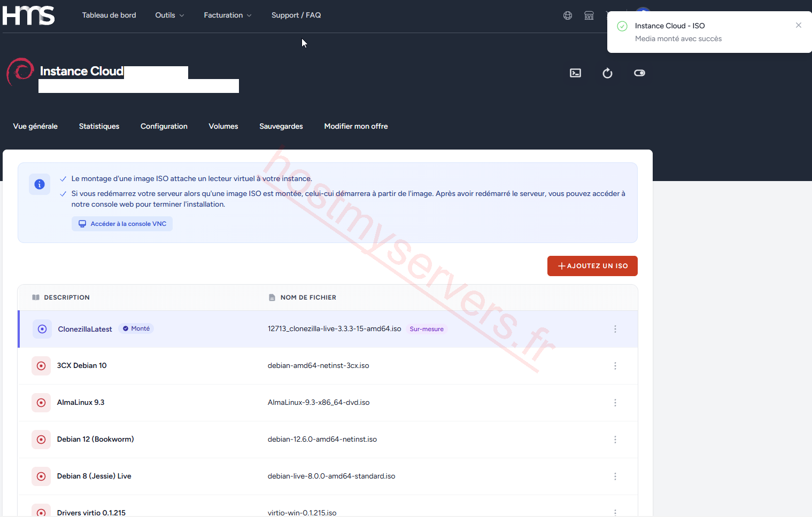Click the restart instance icon
The width and height of the screenshot is (812, 517).
tap(607, 73)
